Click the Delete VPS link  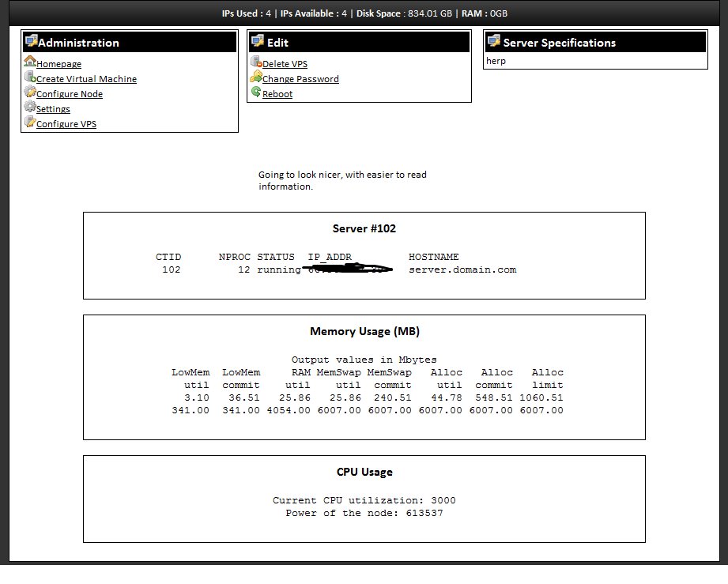(285, 64)
